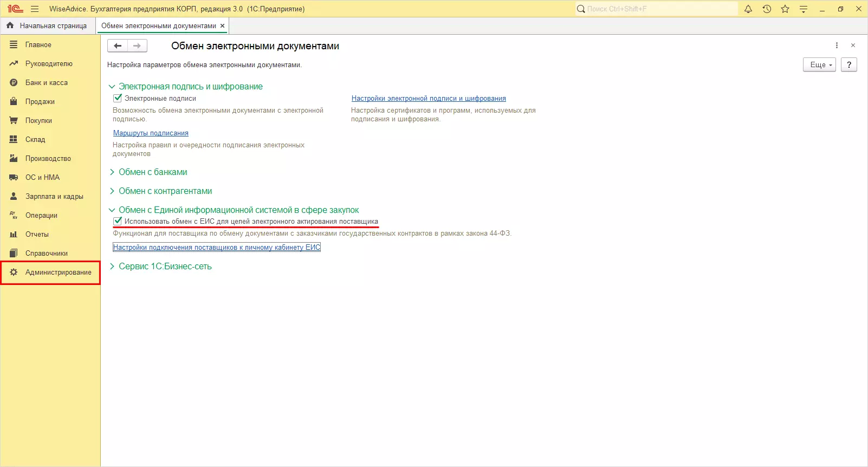The width and height of the screenshot is (868, 467).
Task: Click the Банк и касса coin icon
Action: coord(14,82)
